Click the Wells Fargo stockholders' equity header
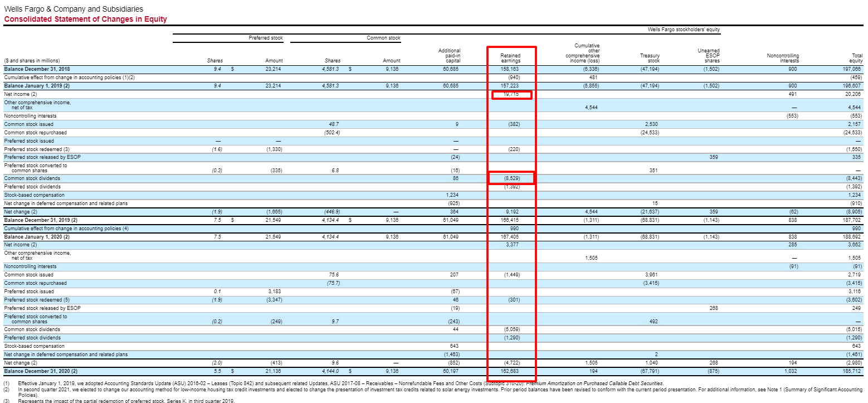The height and width of the screenshot is (403, 868). pos(685,30)
